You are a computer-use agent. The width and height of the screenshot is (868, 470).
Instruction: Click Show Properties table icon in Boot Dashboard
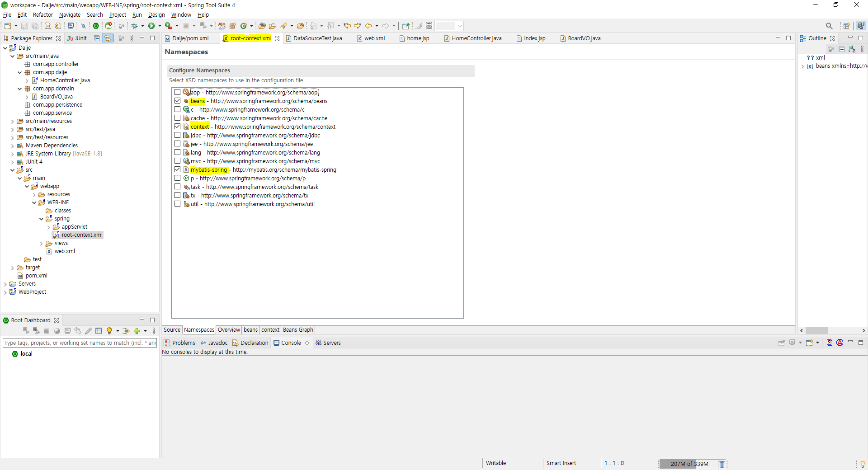(x=99, y=331)
